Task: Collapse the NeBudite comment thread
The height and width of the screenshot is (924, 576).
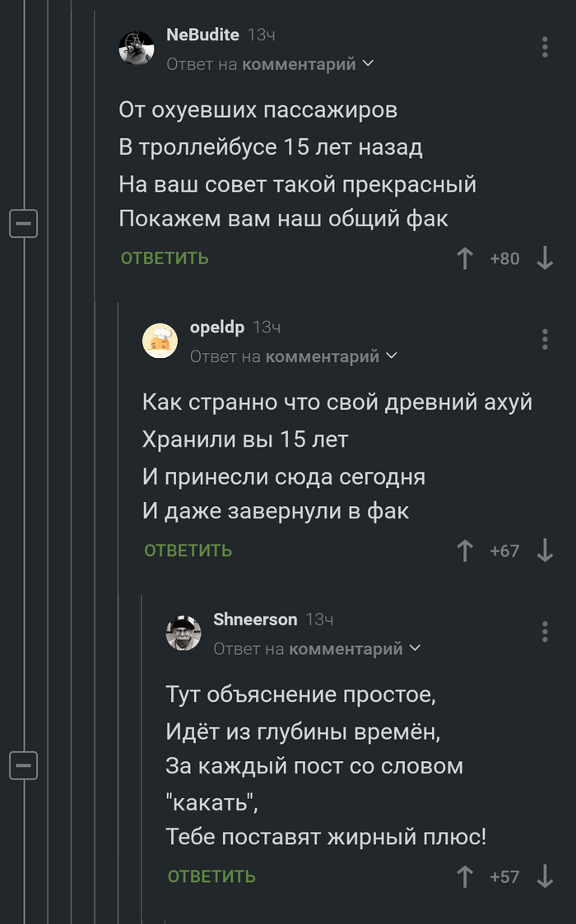Action: (24, 223)
